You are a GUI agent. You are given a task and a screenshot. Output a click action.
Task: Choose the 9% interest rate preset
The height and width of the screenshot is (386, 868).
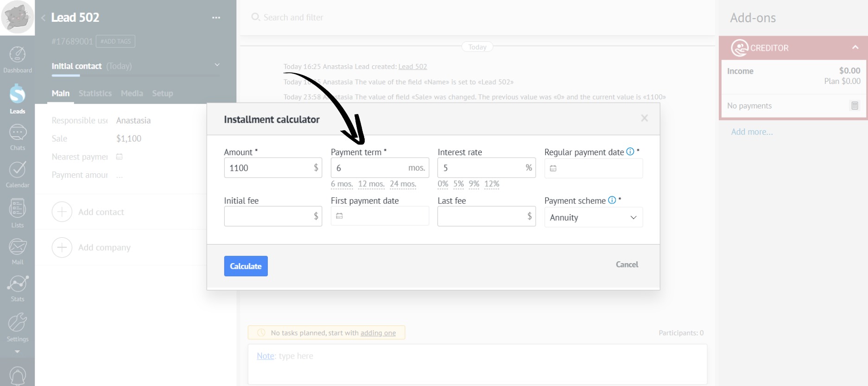[474, 184]
